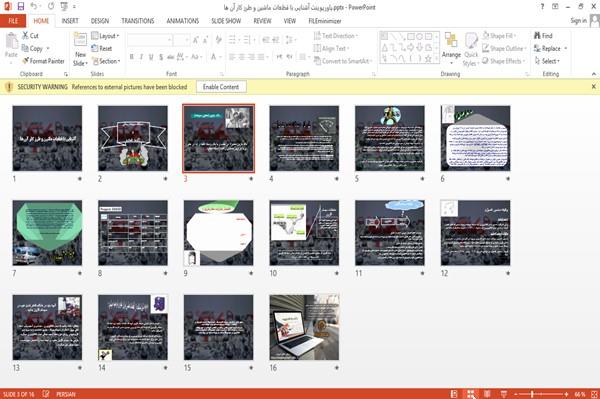Viewport: 600px width, 399px height.
Task: Toggle Underline formatting button
Action: [151, 57]
